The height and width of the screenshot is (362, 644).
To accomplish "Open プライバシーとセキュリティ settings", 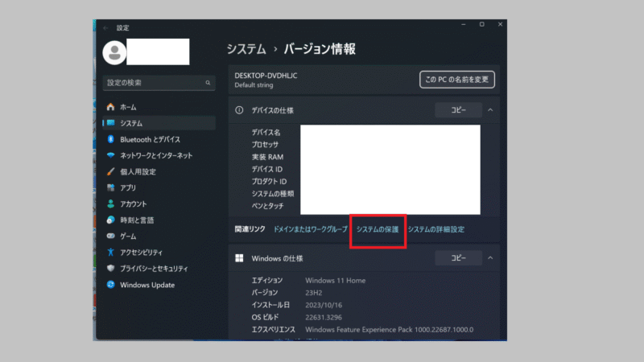I will [159, 269].
